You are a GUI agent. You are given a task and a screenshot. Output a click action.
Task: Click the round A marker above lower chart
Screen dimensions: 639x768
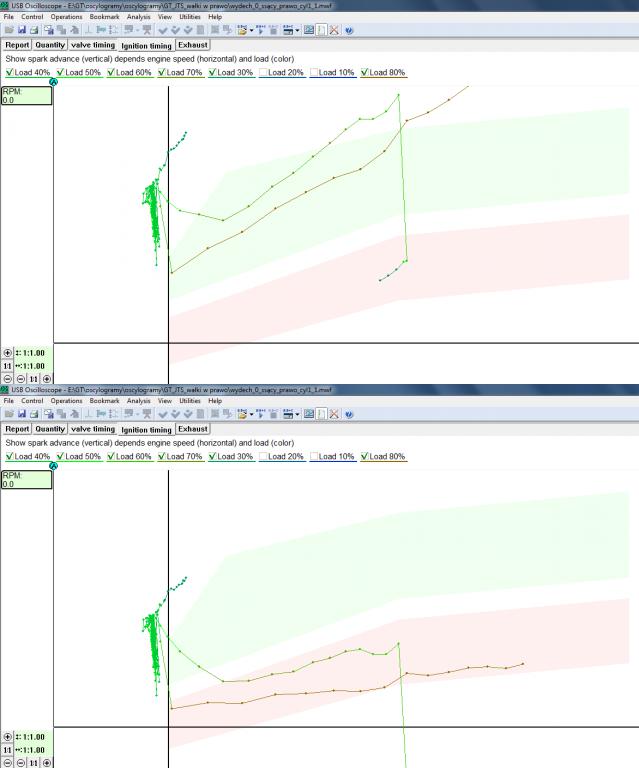click(x=53, y=466)
